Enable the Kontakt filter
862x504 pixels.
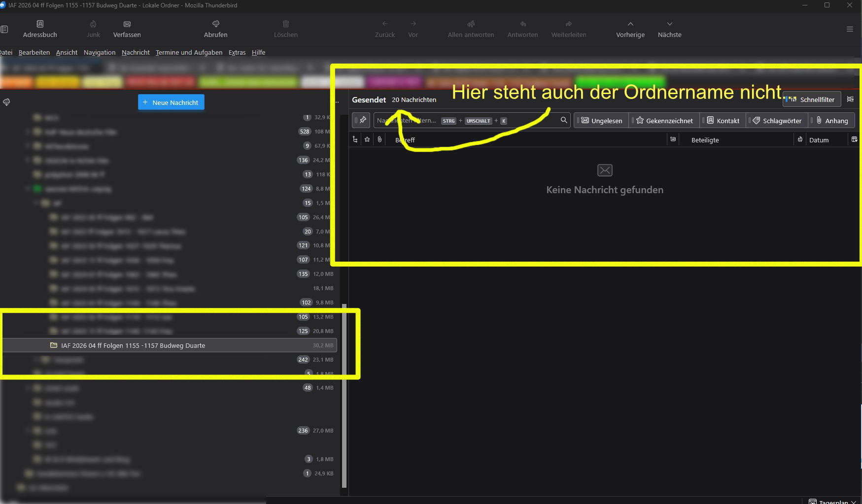723,121
